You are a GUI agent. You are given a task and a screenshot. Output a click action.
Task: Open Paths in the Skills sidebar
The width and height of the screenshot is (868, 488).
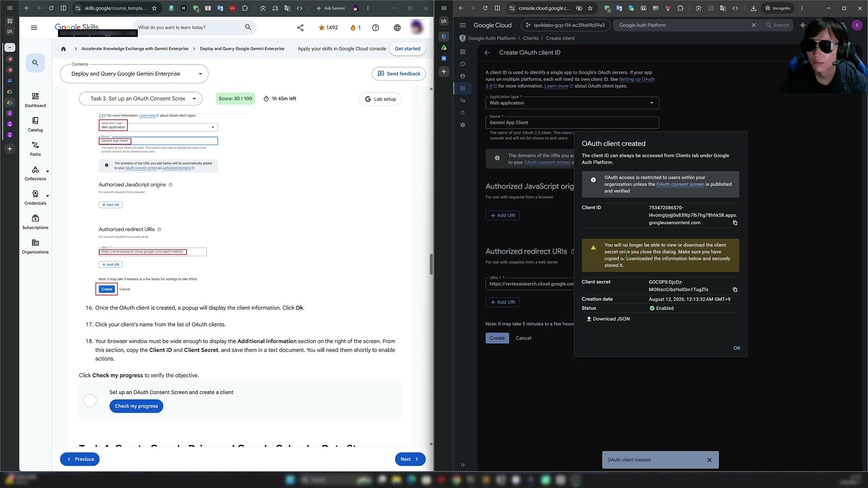(35, 149)
